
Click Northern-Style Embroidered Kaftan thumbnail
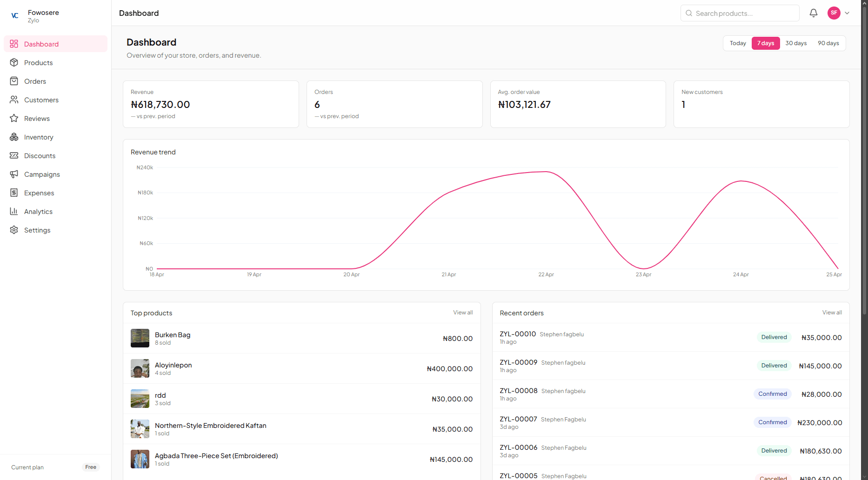(x=140, y=429)
